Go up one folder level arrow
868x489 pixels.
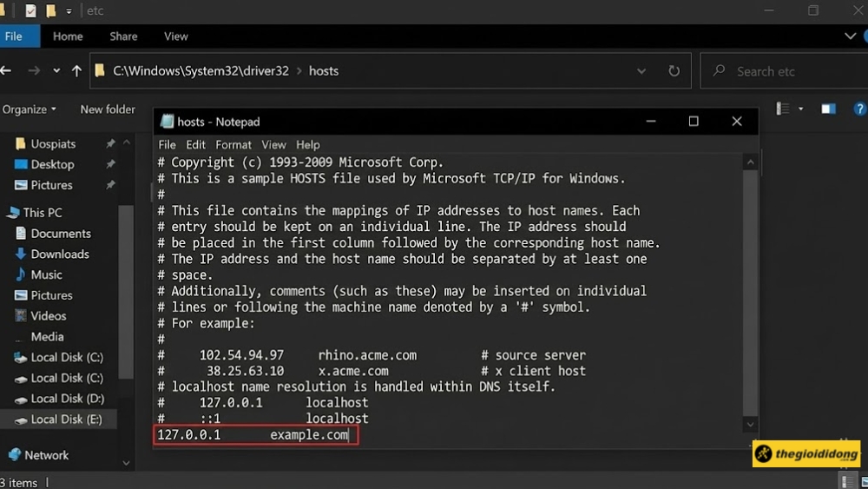[76, 70]
